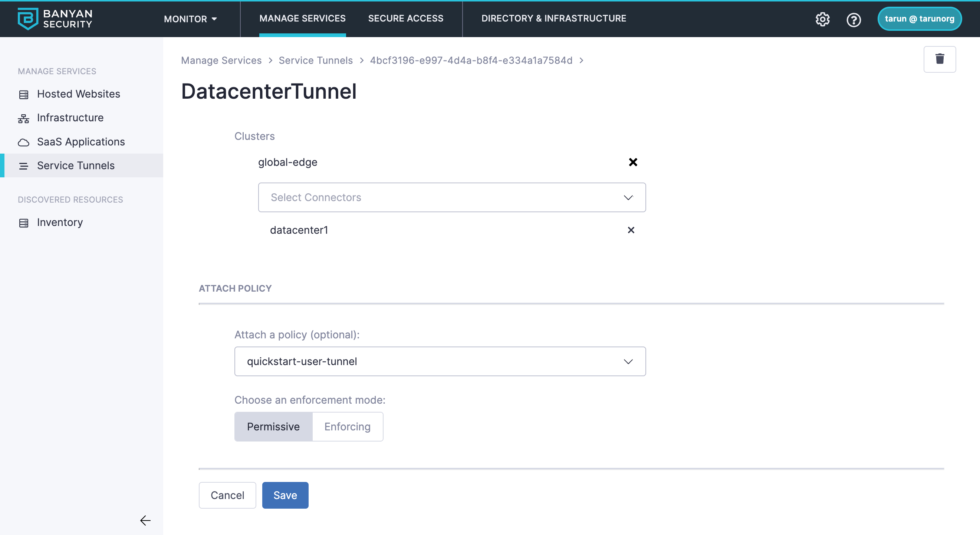
Task: Switch to the Manage Services tab
Action: click(302, 18)
